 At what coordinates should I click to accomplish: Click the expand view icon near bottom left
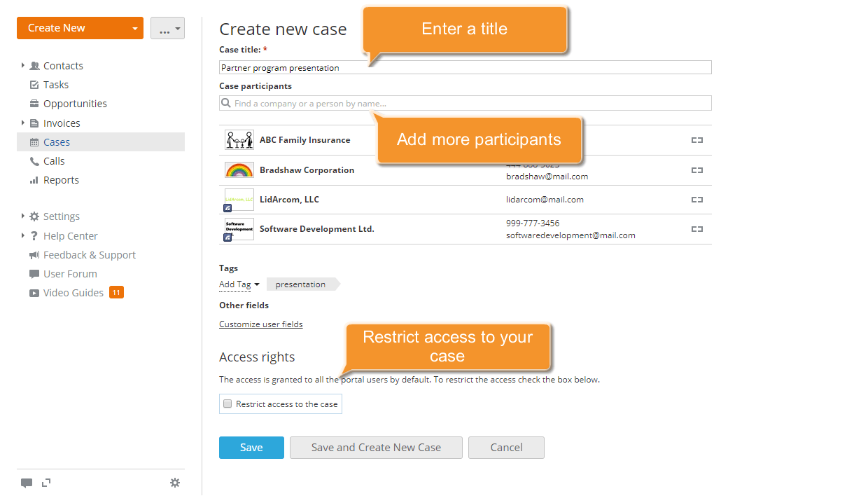pos(45,483)
